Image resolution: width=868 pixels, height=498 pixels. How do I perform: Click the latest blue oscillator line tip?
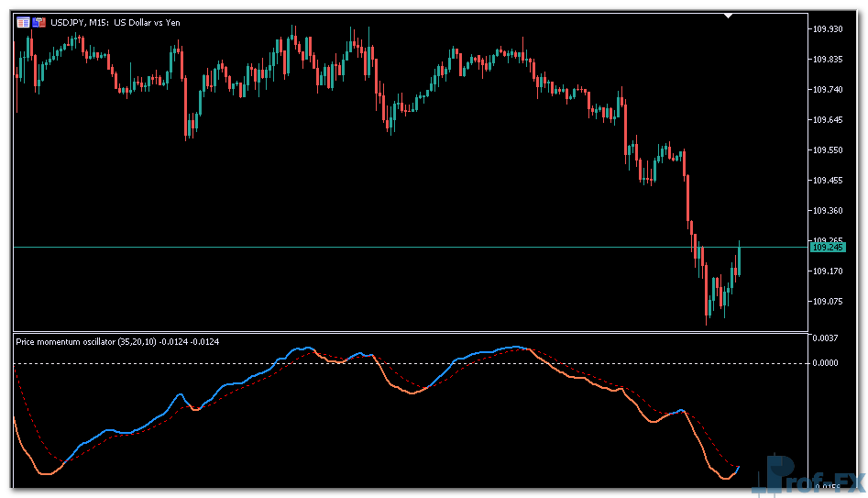pyautogui.click(x=738, y=468)
